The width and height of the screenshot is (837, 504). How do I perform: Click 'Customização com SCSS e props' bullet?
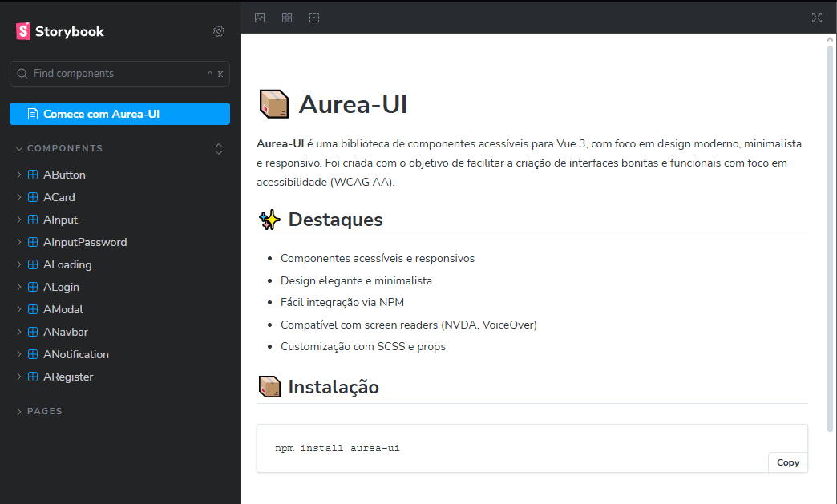pos(363,347)
